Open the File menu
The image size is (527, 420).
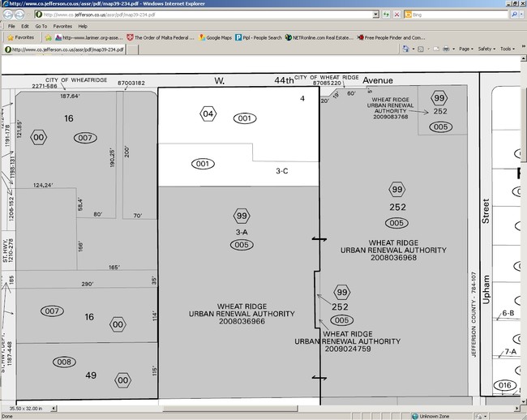[11, 26]
